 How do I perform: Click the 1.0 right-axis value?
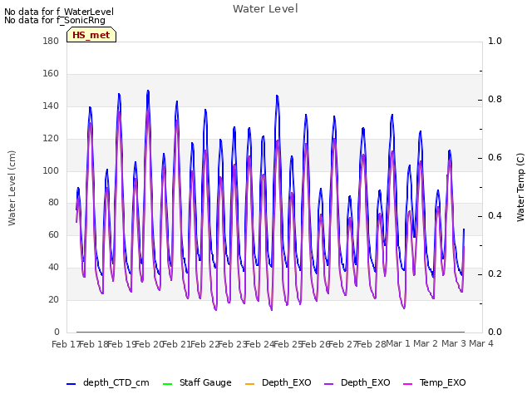[495, 41]
